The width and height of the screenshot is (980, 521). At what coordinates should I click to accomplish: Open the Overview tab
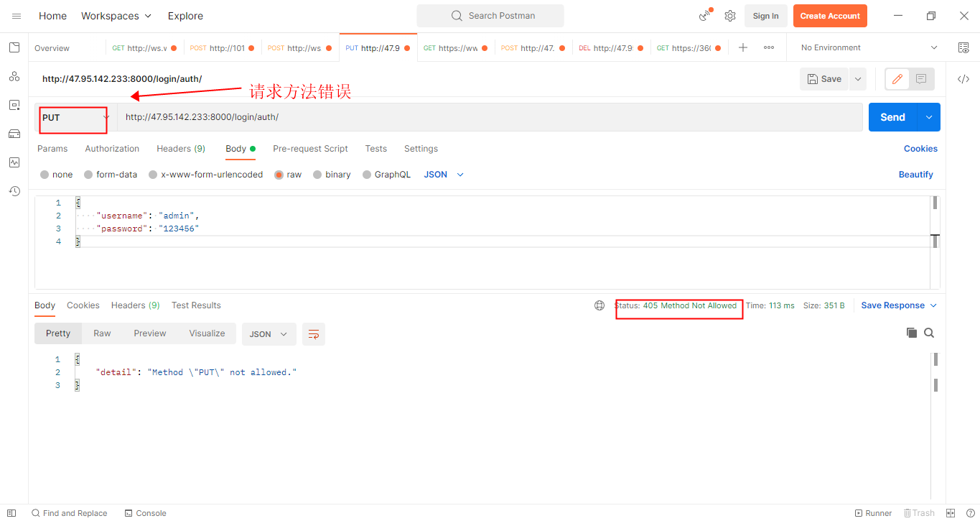(52, 48)
